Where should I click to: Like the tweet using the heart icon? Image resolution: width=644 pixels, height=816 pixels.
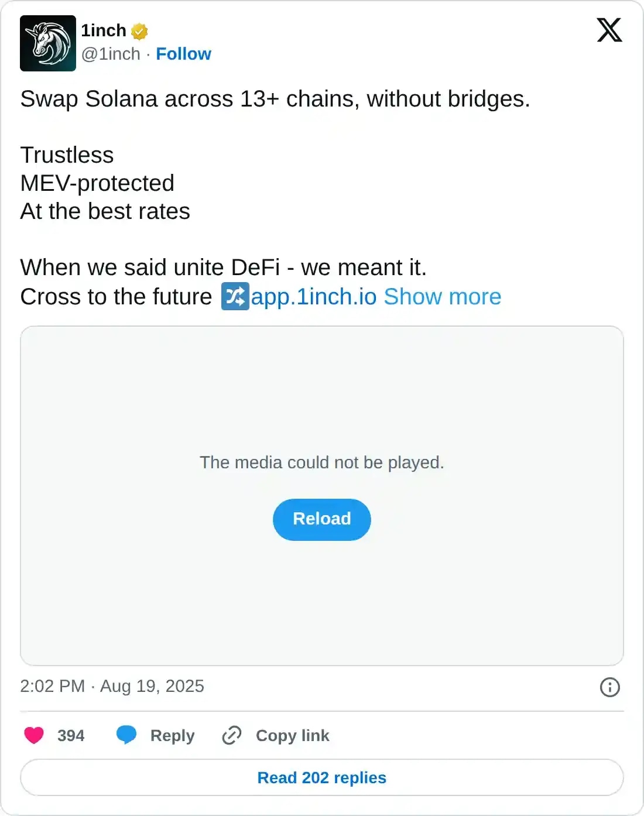click(x=34, y=735)
